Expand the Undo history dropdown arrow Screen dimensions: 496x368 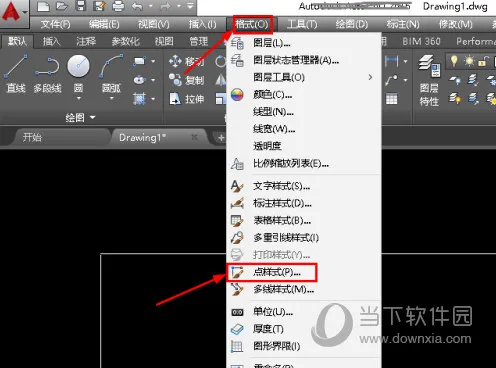(150, 6)
